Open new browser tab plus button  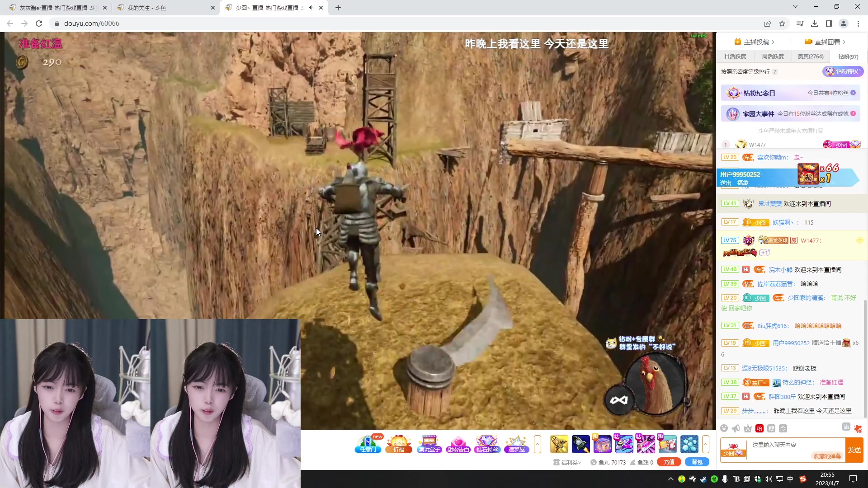(338, 8)
